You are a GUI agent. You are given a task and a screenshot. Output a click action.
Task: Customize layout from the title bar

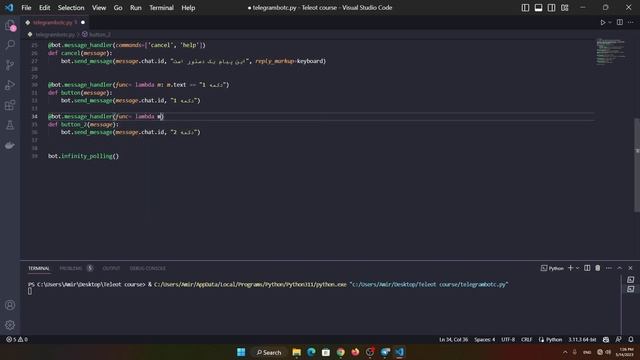coord(564,8)
